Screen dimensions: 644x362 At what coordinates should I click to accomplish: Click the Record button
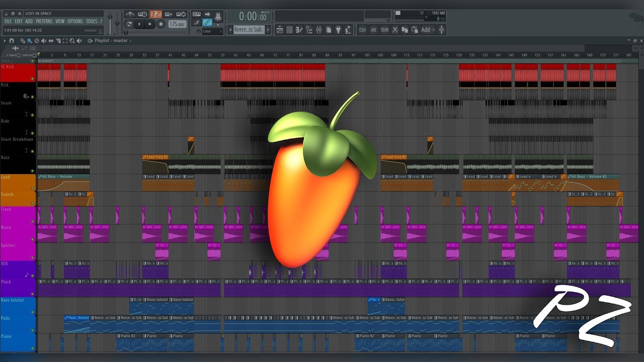tap(161, 24)
